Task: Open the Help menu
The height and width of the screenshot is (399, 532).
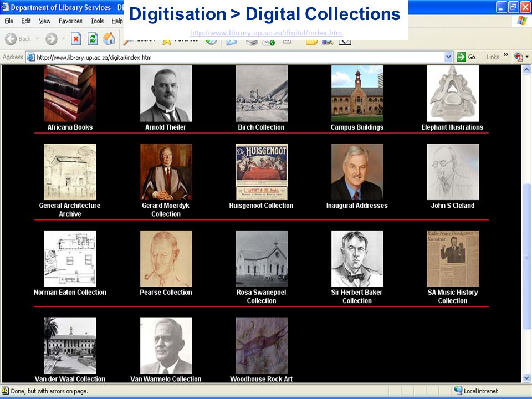Action: (x=117, y=21)
